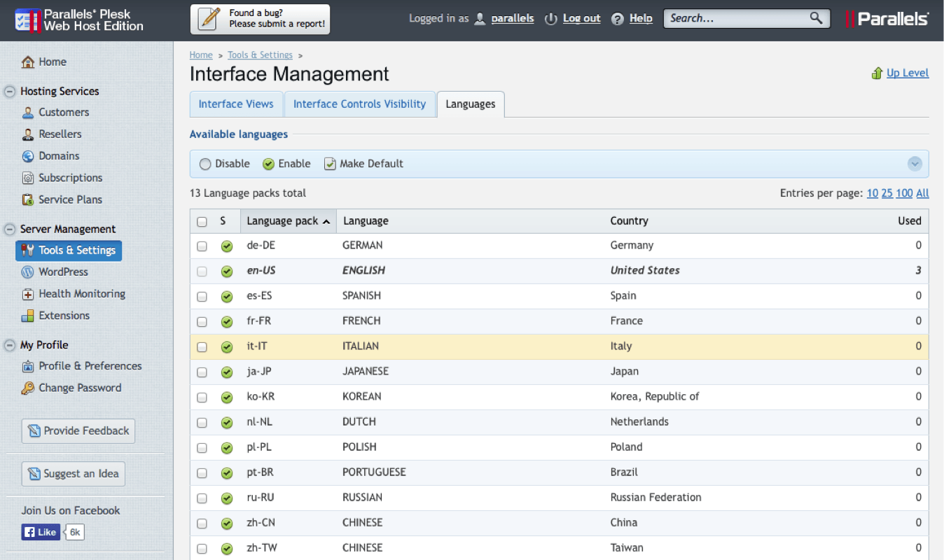Image resolution: width=944 pixels, height=560 pixels.
Task: Click the Change Password key icon
Action: pyautogui.click(x=28, y=388)
